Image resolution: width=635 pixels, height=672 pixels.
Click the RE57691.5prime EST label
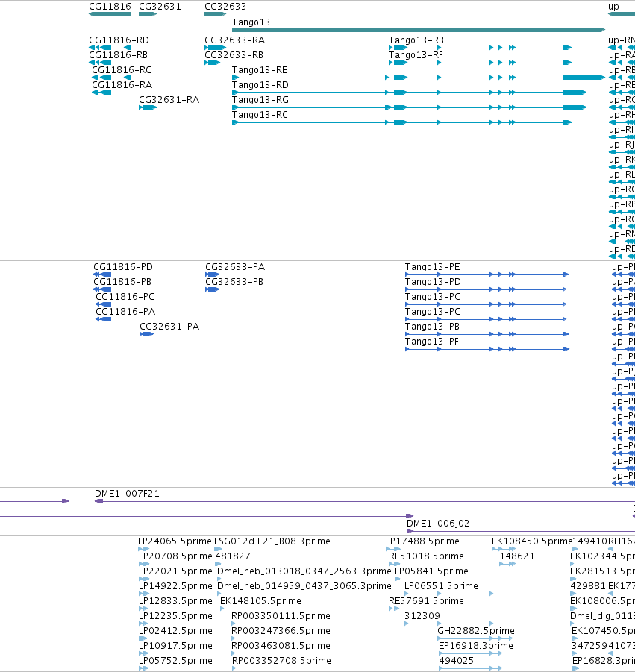(426, 601)
